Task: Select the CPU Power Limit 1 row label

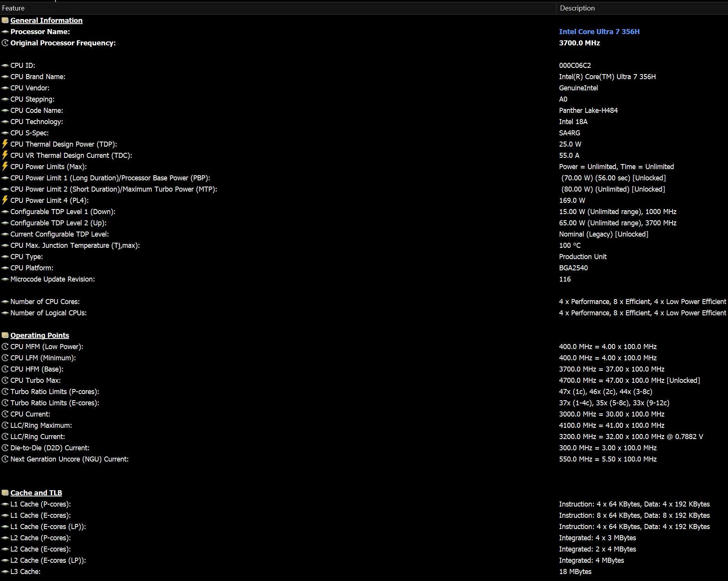Action: [110, 178]
